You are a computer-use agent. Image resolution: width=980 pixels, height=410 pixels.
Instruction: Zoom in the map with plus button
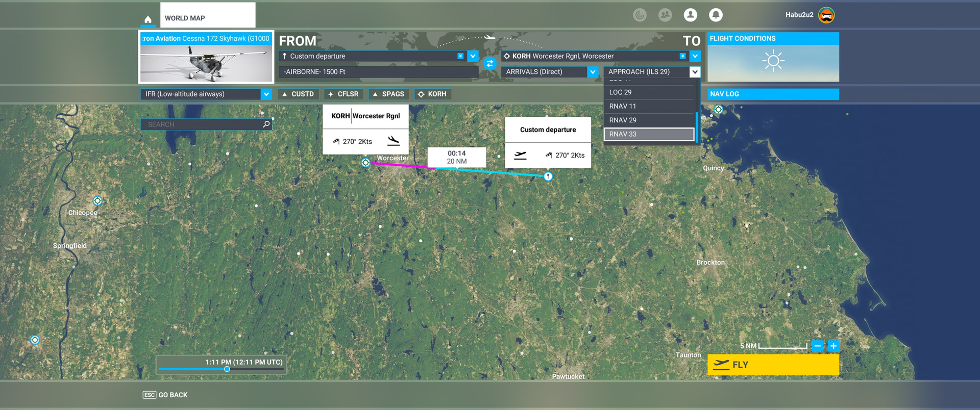pyautogui.click(x=833, y=346)
